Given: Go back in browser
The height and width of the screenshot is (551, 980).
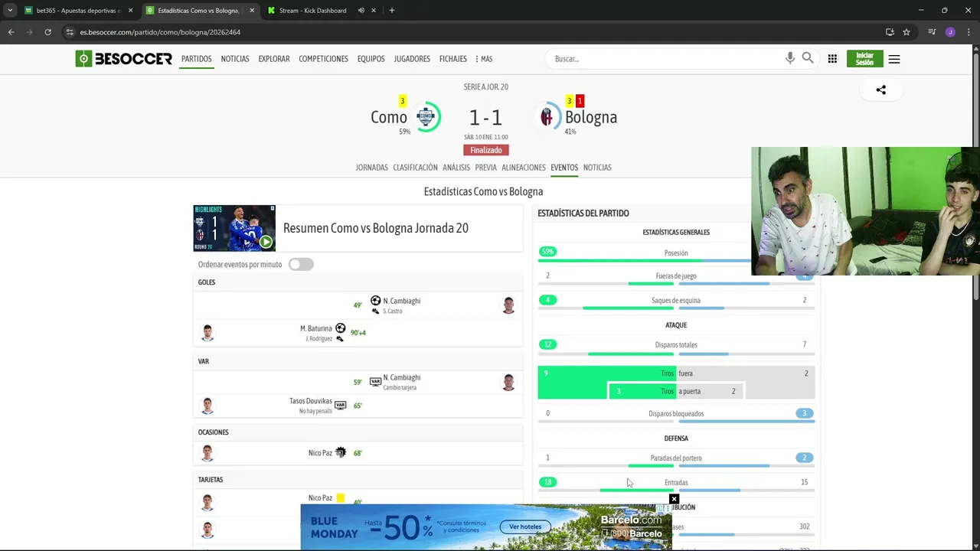Looking at the screenshot, I should [11, 32].
